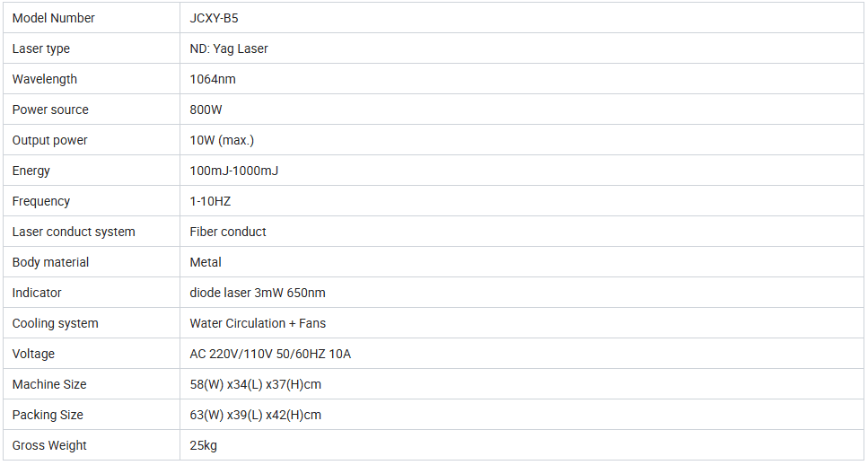Screen dimensions: 868x465
Task: Click the 63(W) x39(L) x42(H)cm value
Action: point(255,415)
